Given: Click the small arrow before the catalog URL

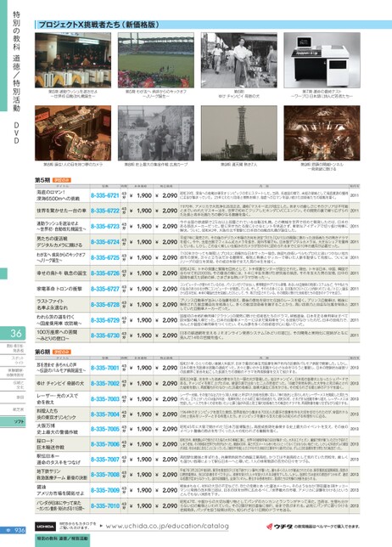Looking at the screenshot, I should pyautogui.click(x=101, y=526).
